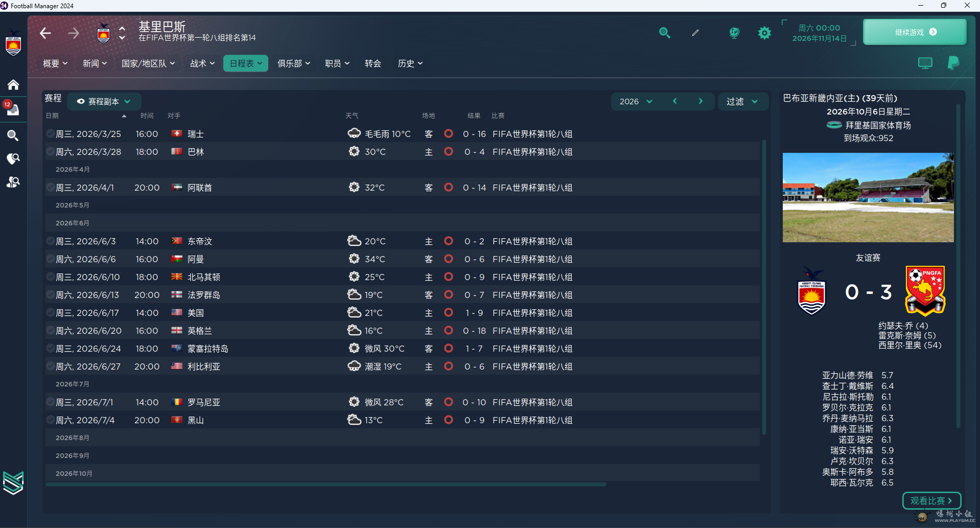Image resolution: width=980 pixels, height=528 pixels.
Task: Click the horizontal scrollbar under fixtures
Action: pos(325,484)
